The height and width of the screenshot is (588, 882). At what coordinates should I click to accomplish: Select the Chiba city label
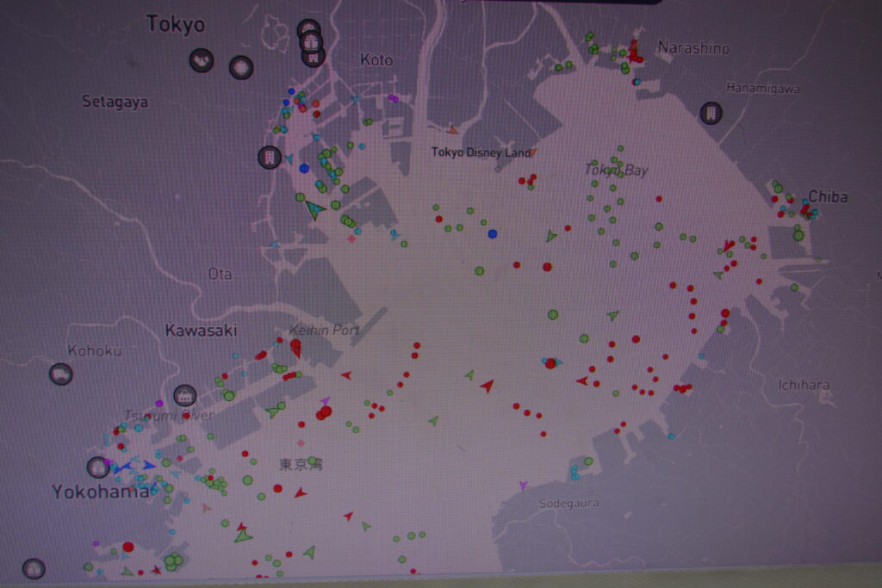(x=827, y=197)
